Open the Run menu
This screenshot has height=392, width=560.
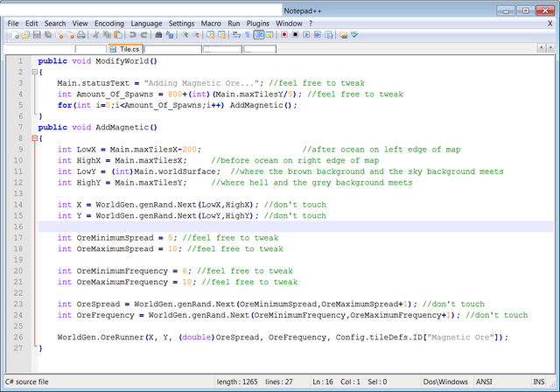click(x=234, y=24)
